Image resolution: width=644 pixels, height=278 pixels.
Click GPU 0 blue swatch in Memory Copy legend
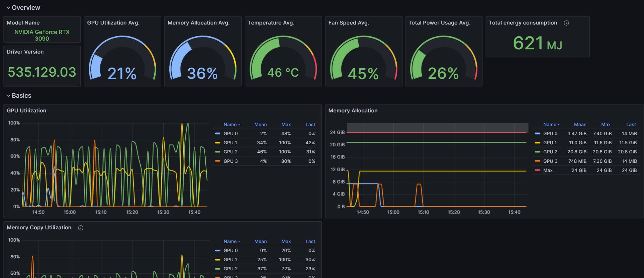218,251
